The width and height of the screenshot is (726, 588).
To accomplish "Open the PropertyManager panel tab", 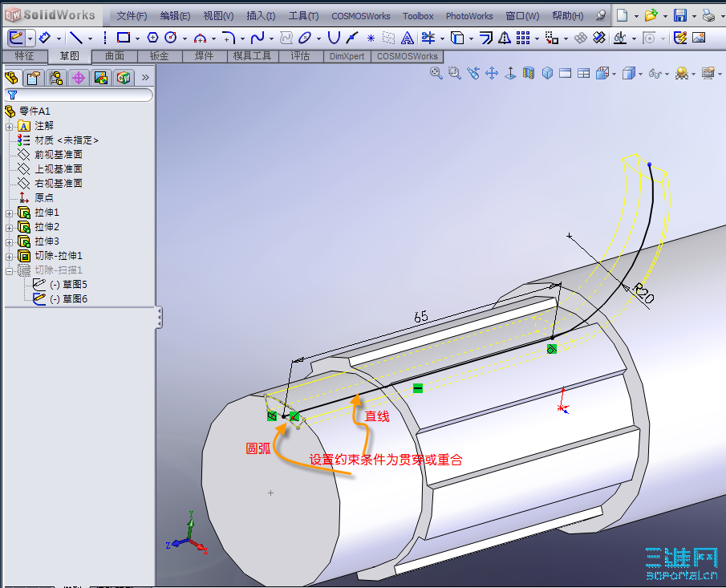I will pyautogui.click(x=34, y=78).
